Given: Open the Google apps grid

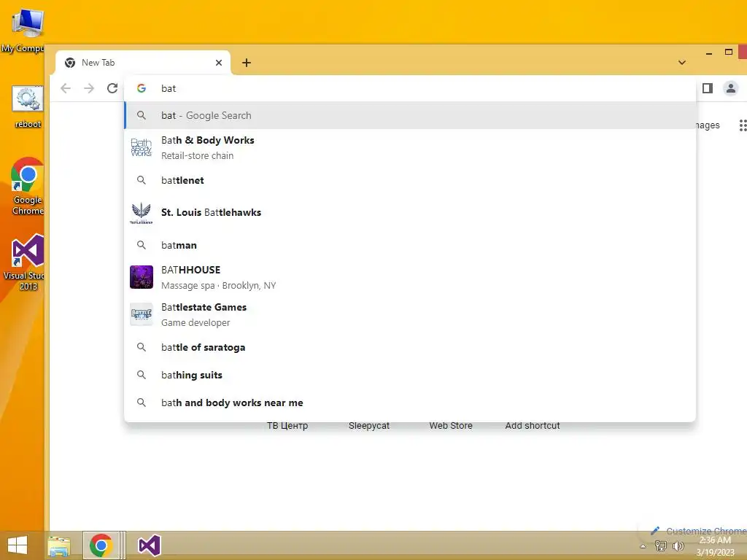Looking at the screenshot, I should 743,125.
